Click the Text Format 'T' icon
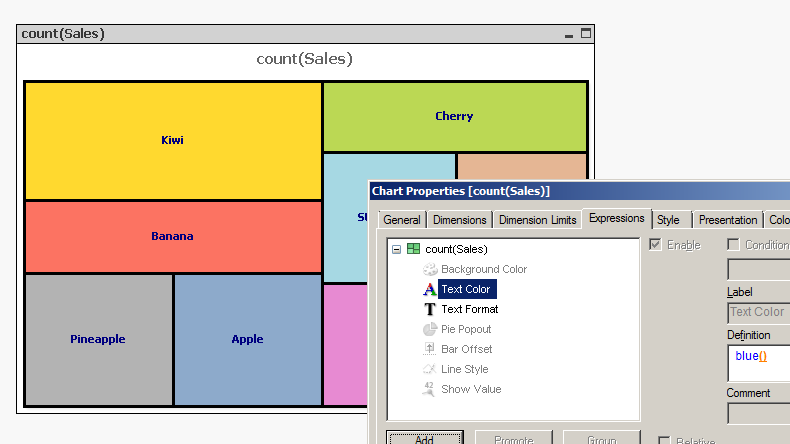The width and height of the screenshot is (790, 444). 430,309
